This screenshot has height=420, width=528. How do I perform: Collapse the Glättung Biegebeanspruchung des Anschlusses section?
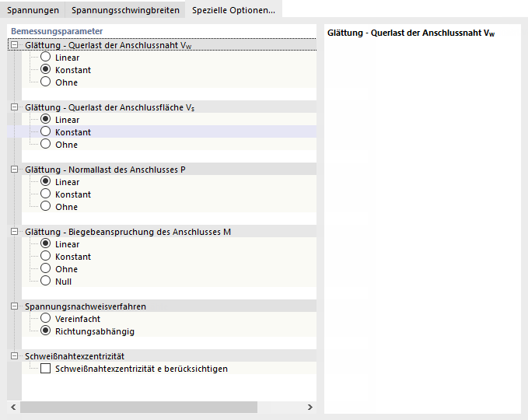click(15, 232)
